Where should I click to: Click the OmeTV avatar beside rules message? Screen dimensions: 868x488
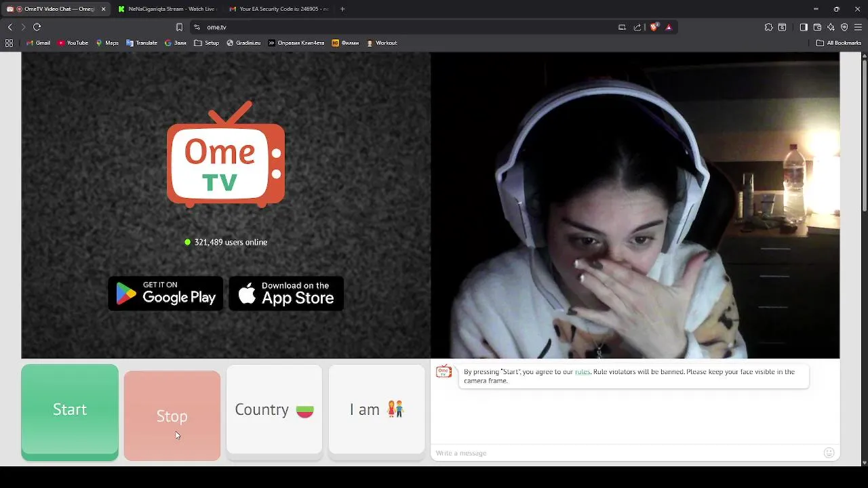coord(443,371)
